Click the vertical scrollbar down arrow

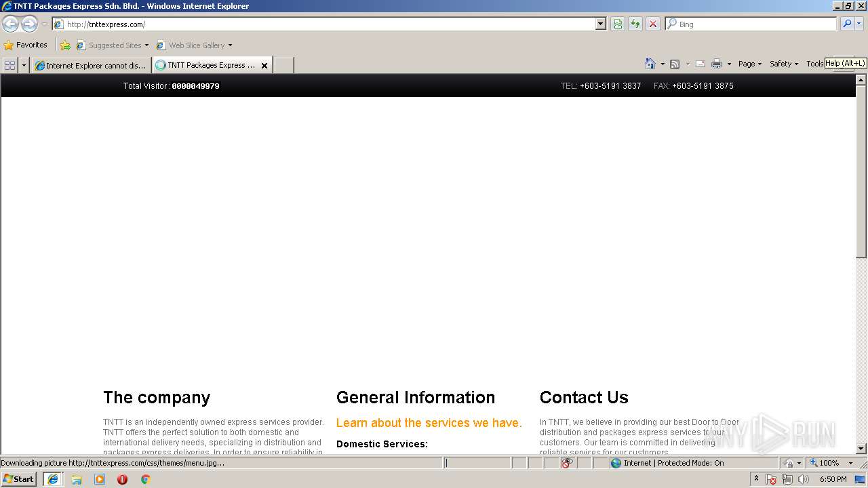[861, 449]
